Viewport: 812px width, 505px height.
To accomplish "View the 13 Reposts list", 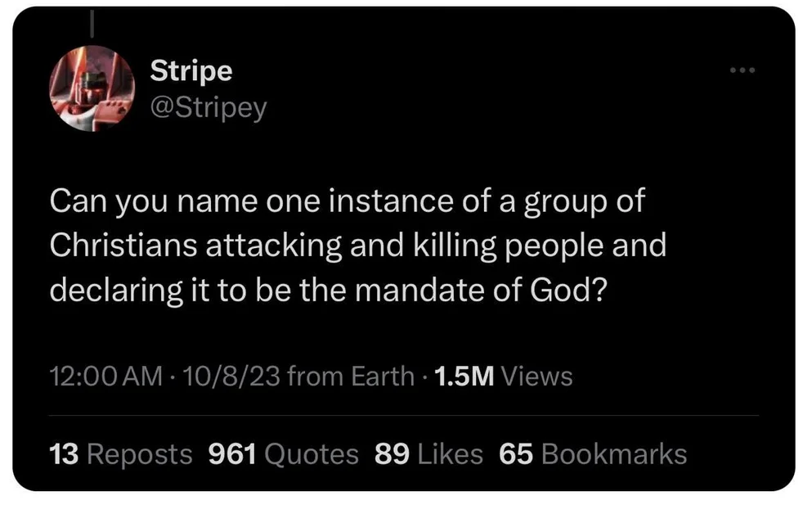I will pyautogui.click(x=121, y=453).
